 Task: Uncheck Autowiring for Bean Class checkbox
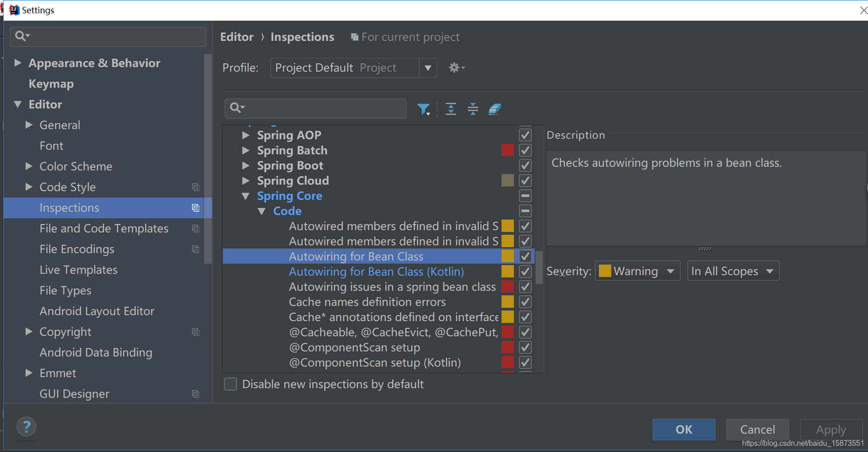click(x=525, y=256)
